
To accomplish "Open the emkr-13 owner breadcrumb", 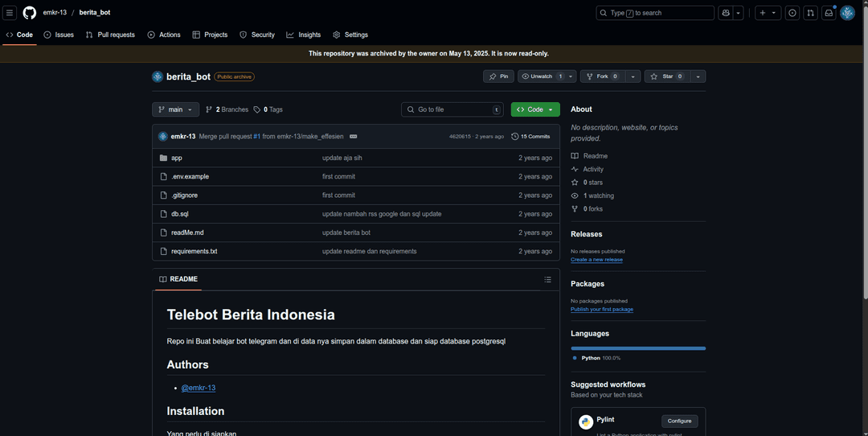I will (x=55, y=13).
